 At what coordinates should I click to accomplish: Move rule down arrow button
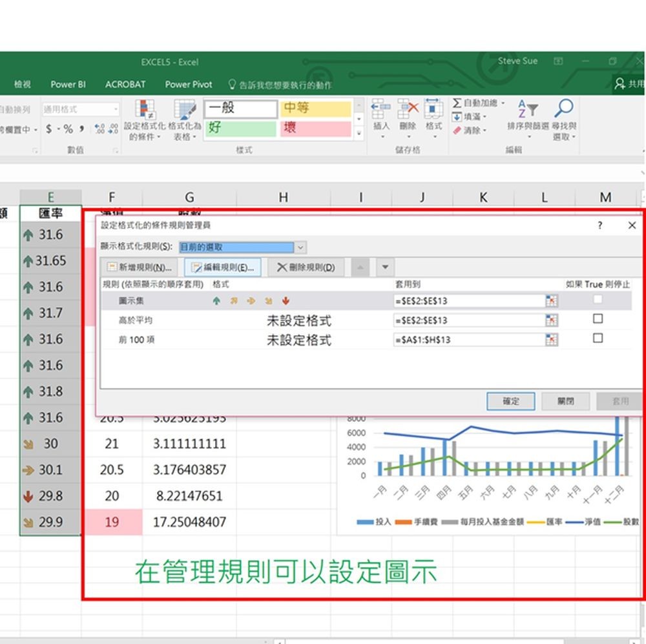click(385, 267)
